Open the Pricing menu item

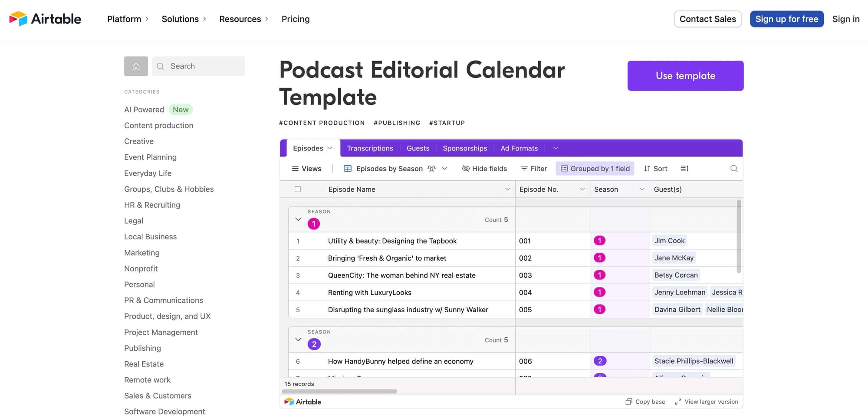(x=296, y=19)
